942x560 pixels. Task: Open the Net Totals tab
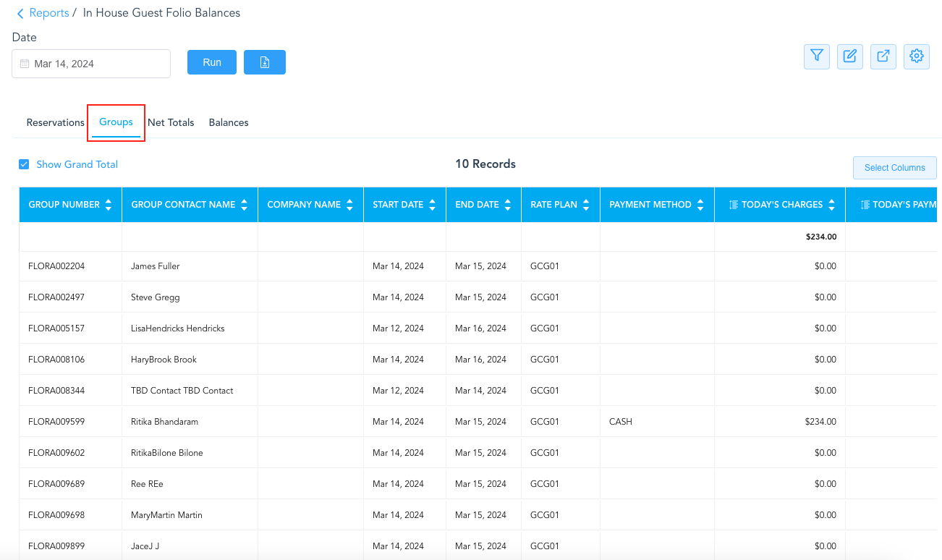(171, 122)
